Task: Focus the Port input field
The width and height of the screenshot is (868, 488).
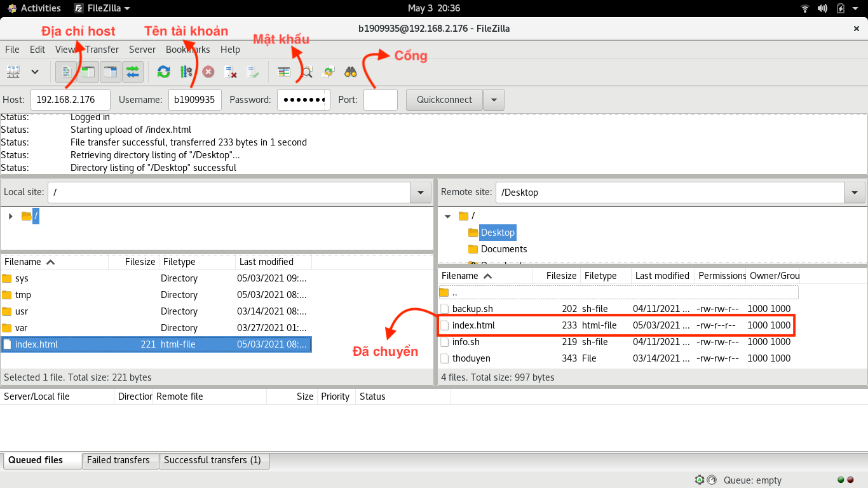Action: click(381, 100)
